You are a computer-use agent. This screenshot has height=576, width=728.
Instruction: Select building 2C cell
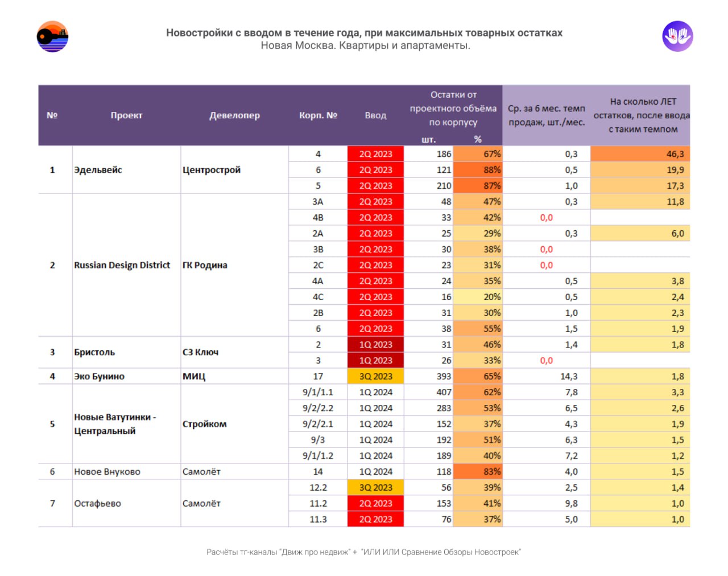pos(318,266)
